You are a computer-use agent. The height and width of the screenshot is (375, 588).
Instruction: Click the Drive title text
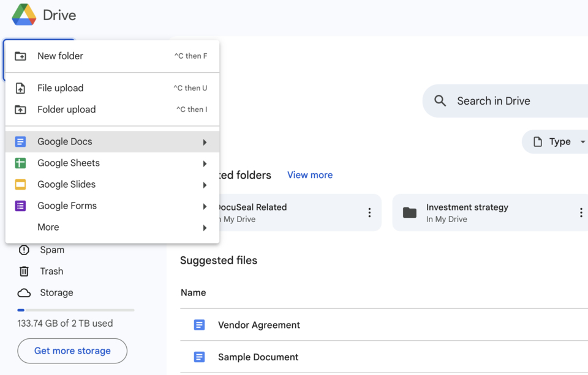point(59,15)
